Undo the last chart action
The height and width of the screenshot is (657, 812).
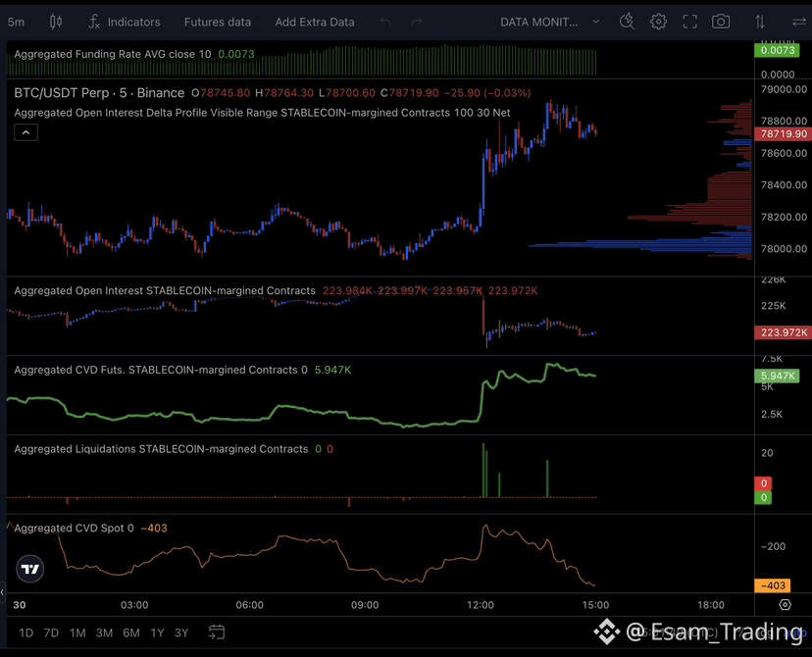[385, 22]
